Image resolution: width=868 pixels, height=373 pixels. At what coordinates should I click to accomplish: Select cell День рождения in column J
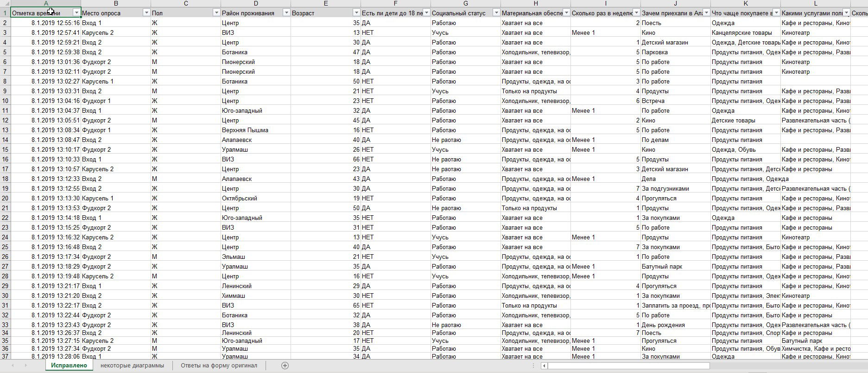(676, 325)
